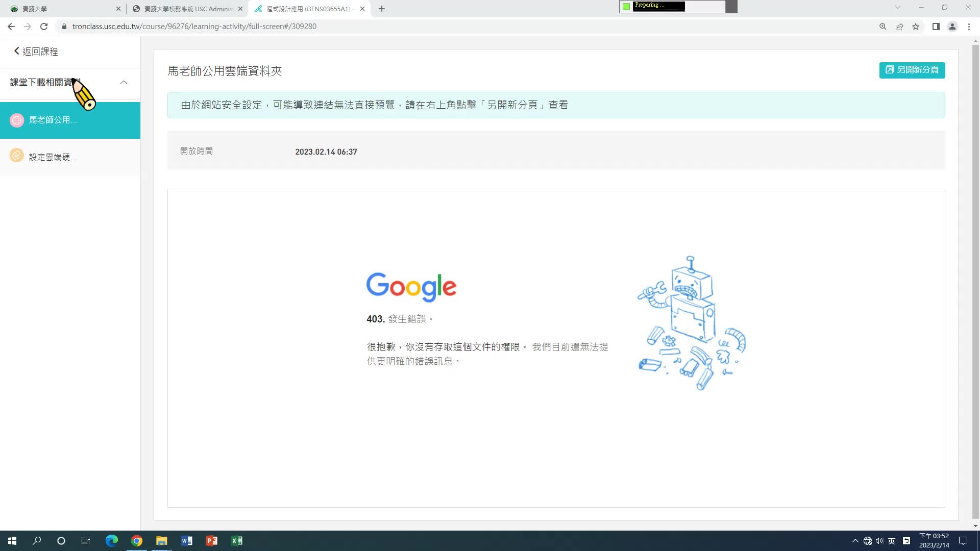Toggle the 英 input language indicator

pyautogui.click(x=891, y=541)
